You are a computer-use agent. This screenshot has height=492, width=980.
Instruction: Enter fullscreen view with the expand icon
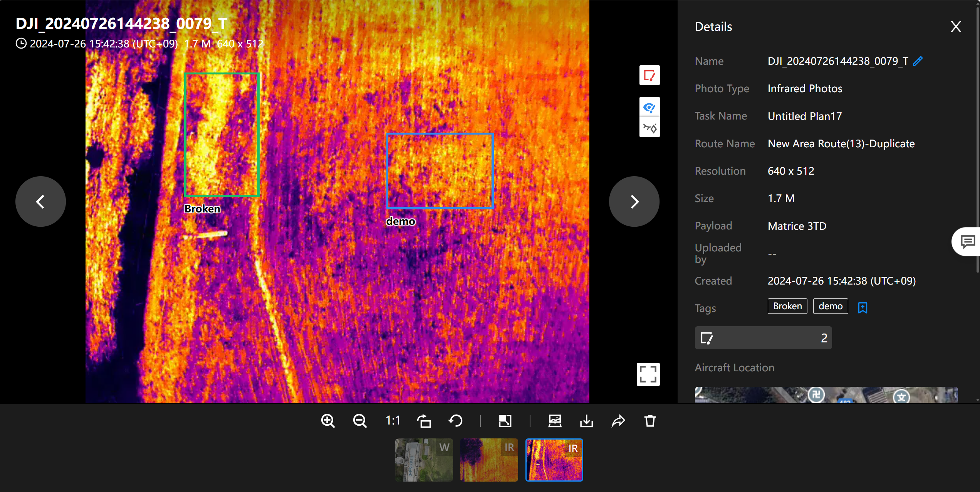(648, 374)
